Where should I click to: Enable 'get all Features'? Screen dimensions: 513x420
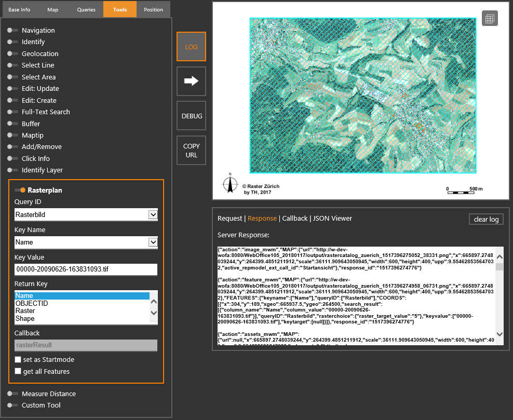pos(18,371)
